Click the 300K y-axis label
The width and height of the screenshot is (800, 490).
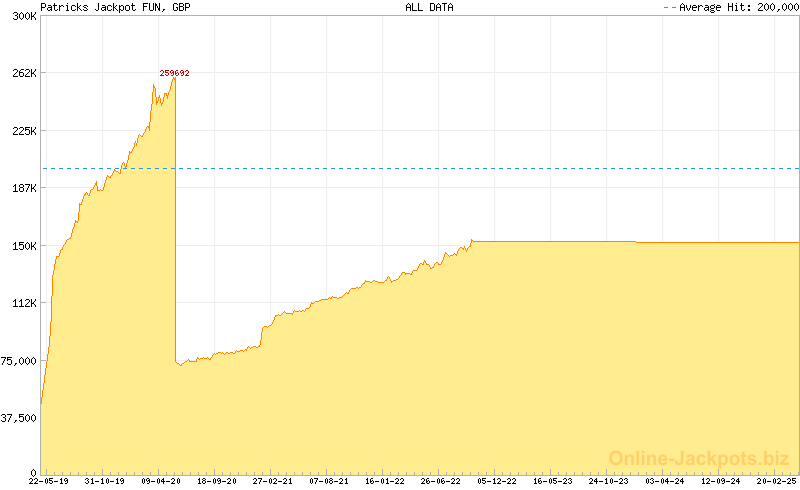tap(24, 16)
